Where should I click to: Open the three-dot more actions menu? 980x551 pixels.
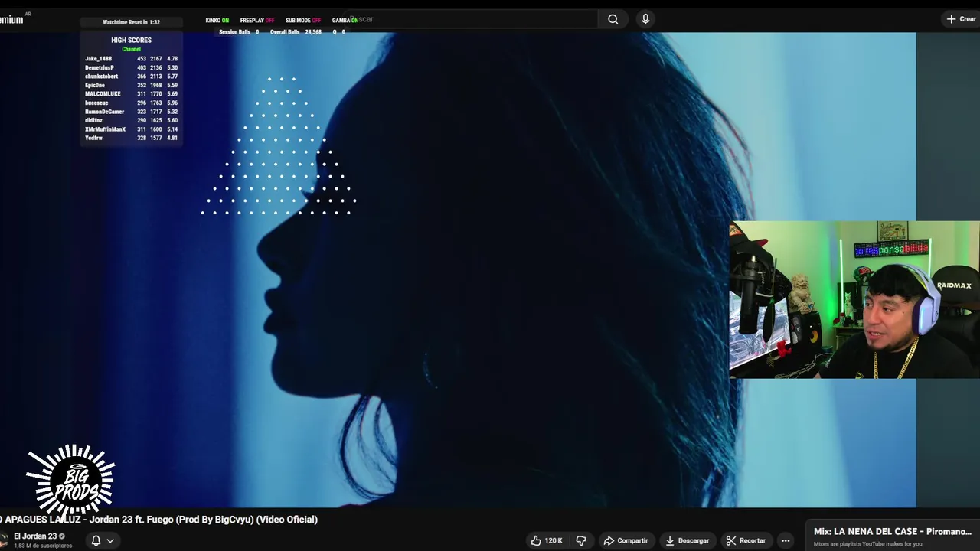(x=786, y=540)
